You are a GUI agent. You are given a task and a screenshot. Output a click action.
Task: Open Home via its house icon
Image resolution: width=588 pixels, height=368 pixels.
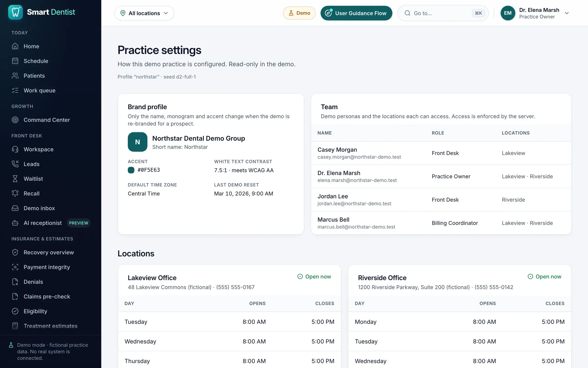[15, 46]
